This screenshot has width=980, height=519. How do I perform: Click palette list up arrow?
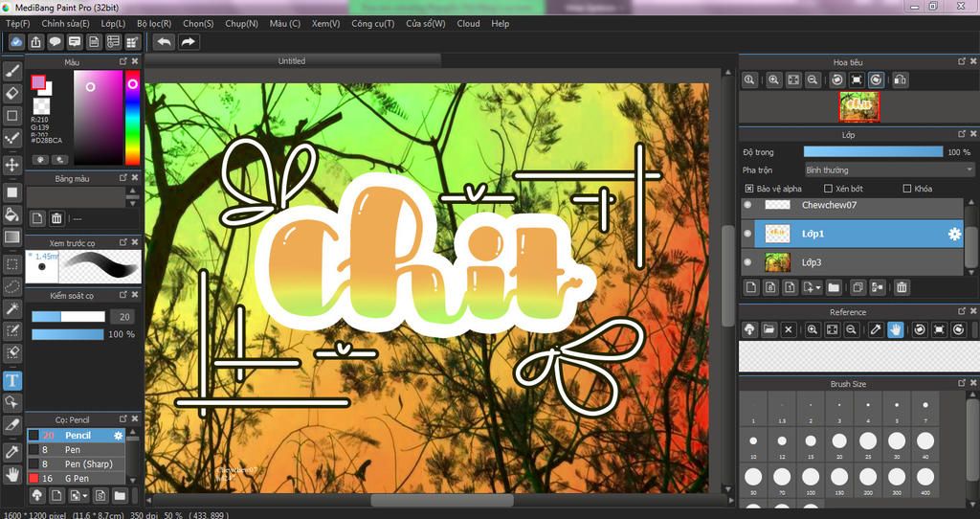coord(132,191)
